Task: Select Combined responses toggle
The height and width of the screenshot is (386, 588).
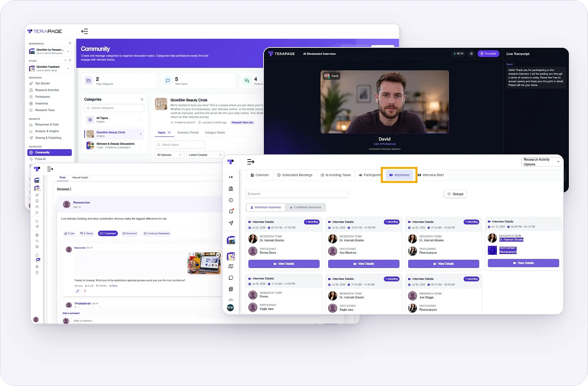Action: 305,207
